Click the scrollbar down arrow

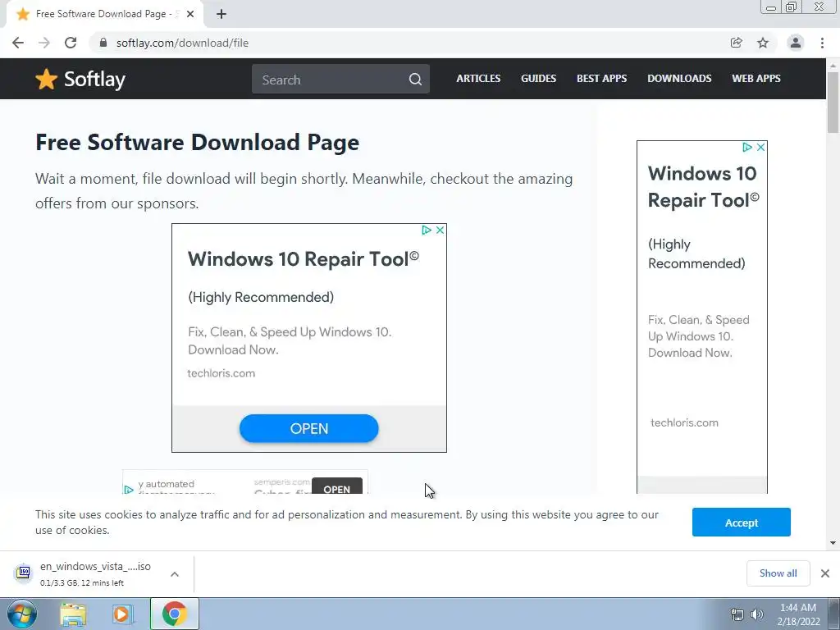[833, 543]
